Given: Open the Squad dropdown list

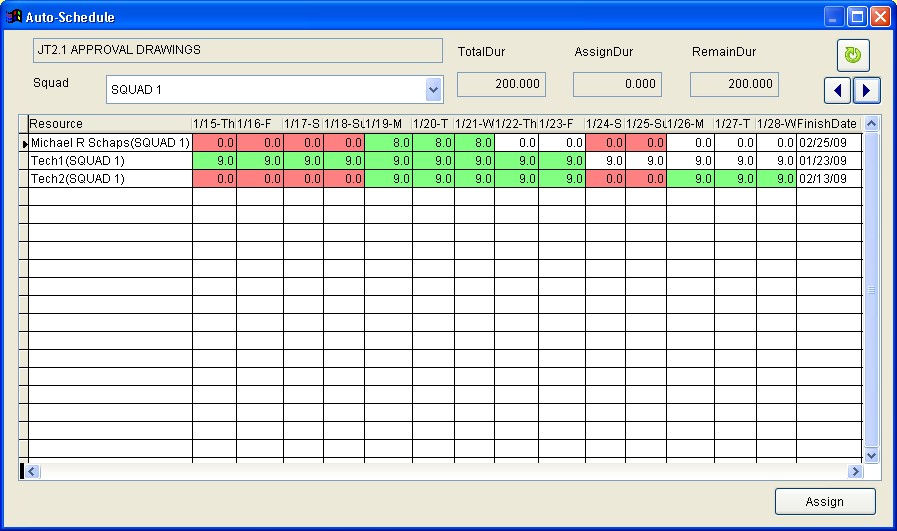Looking at the screenshot, I should point(433,90).
